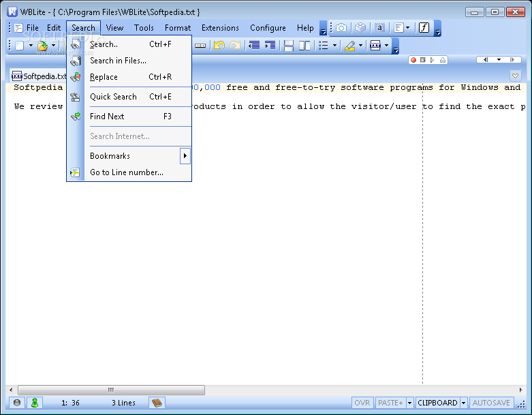Screen dimensions: 532x415
Task: Click the decrease indent icon
Action: pos(254,45)
